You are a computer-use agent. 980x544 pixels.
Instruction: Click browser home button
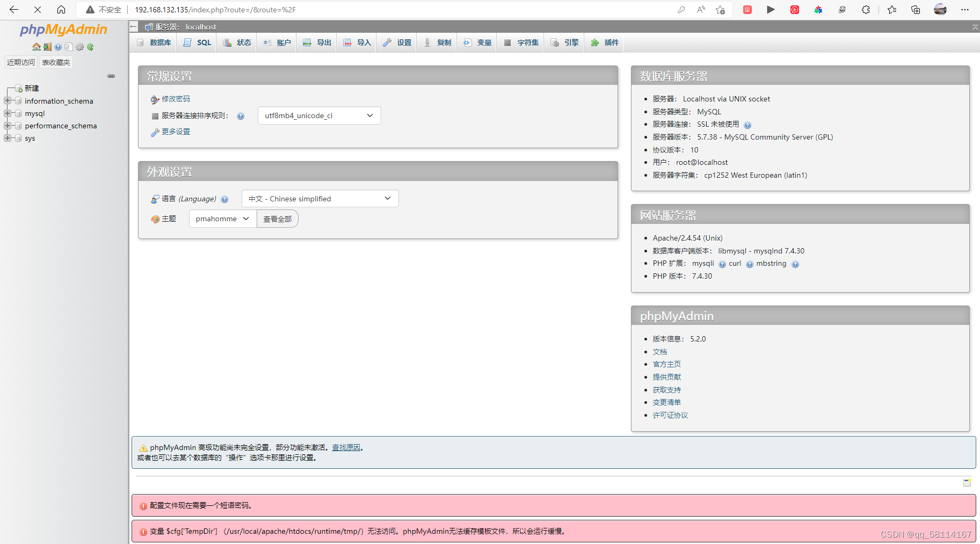61,10
